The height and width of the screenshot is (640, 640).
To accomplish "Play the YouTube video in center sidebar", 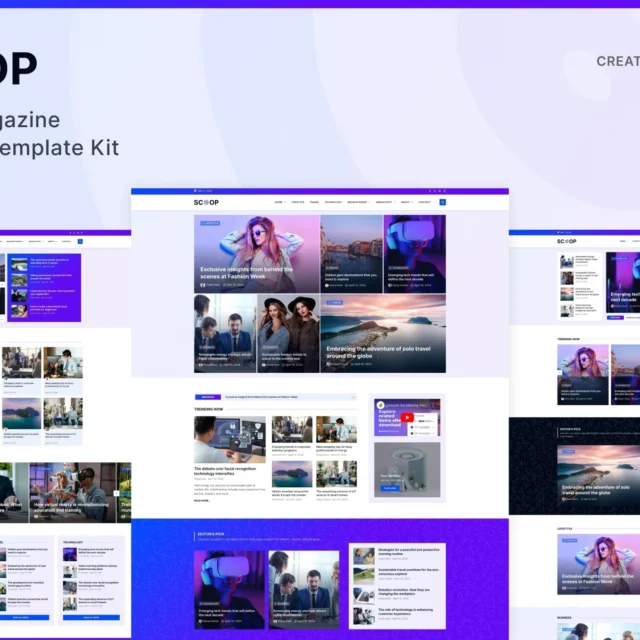I will 407,417.
